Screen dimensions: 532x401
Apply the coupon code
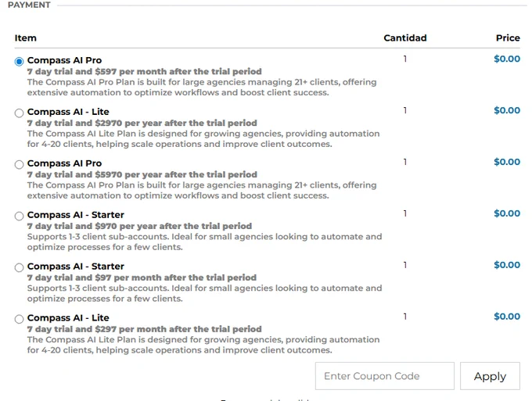pos(490,376)
